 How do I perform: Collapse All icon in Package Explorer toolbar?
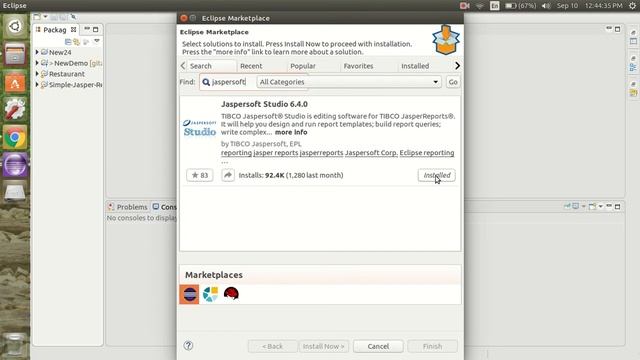pos(68,42)
